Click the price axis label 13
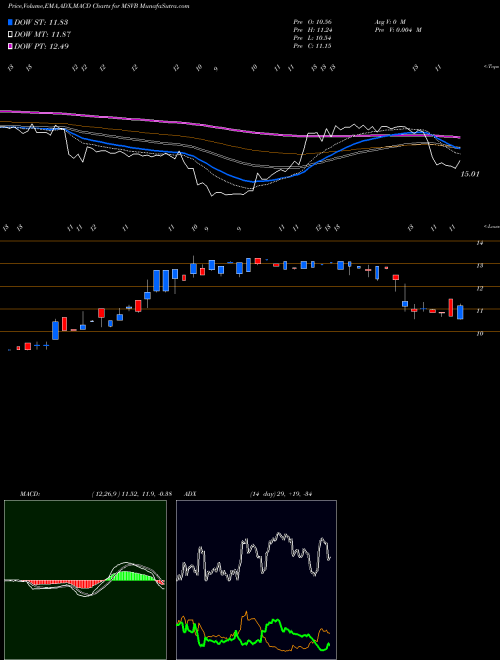Image resolution: width=500 pixels, height=660 pixels. 479,266
